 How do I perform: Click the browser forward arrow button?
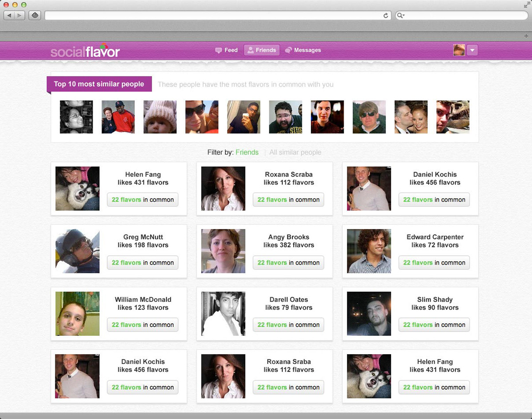[20, 16]
